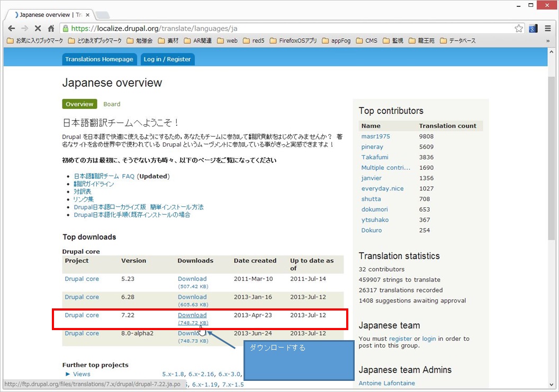The image size is (559, 392).
Task: Download Drupal core 5.23 translation
Action: click(192, 279)
